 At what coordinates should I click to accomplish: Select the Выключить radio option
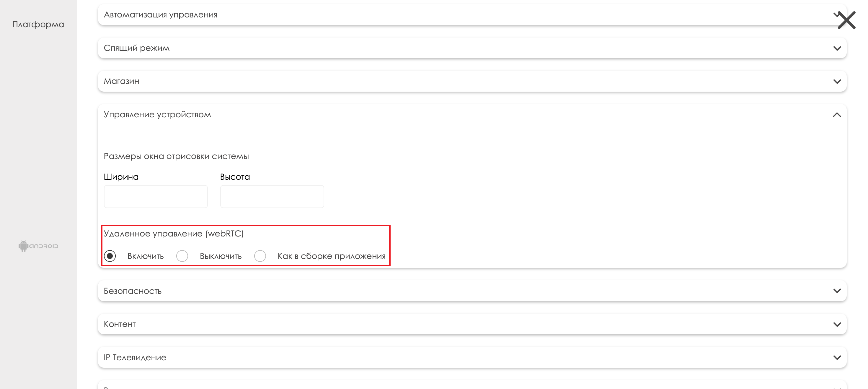click(x=182, y=256)
